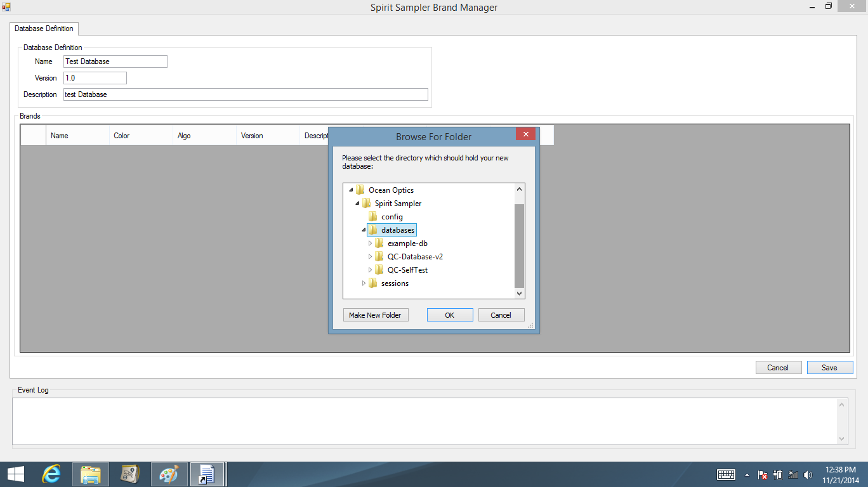
Task: Click the example-db folder icon
Action: [x=379, y=243]
